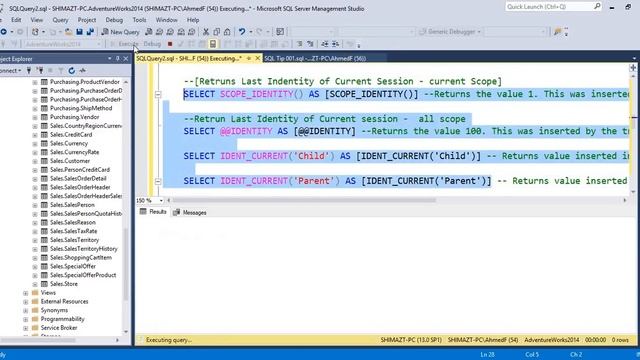This screenshot has height=360, width=640.
Task: Open the Query menu
Action: [60, 20]
